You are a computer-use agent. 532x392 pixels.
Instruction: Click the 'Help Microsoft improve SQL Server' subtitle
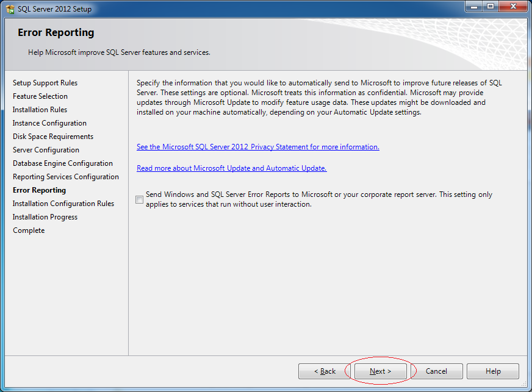(119, 52)
